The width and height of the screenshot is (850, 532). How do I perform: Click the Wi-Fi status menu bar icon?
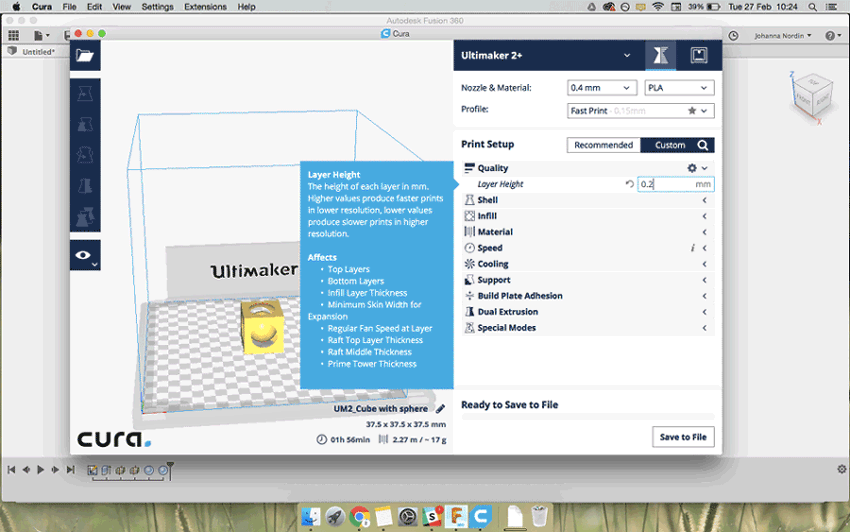coord(658,7)
